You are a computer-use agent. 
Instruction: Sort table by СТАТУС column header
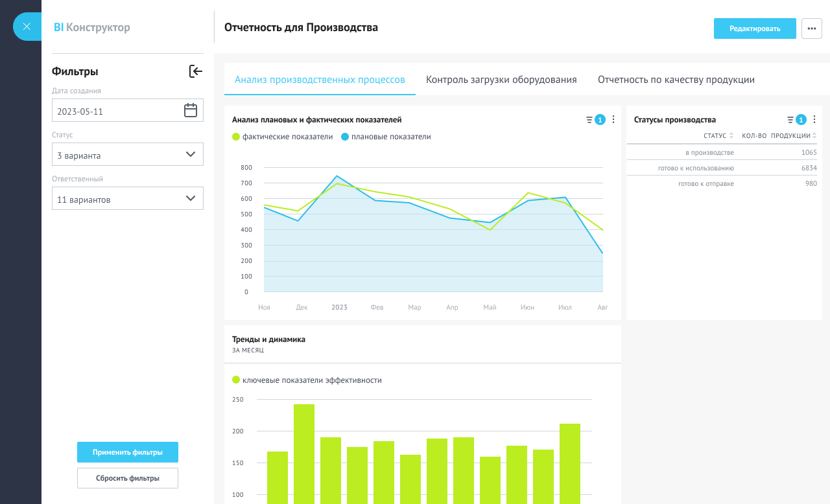pos(718,135)
